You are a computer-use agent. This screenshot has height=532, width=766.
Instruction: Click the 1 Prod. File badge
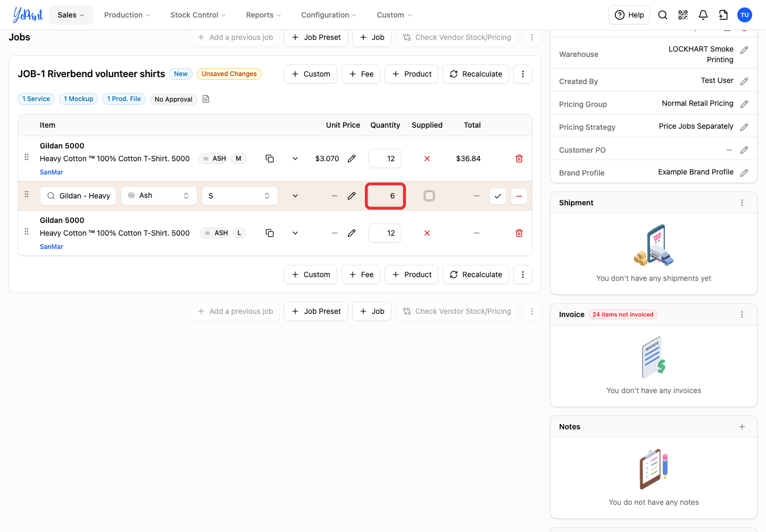(x=124, y=99)
